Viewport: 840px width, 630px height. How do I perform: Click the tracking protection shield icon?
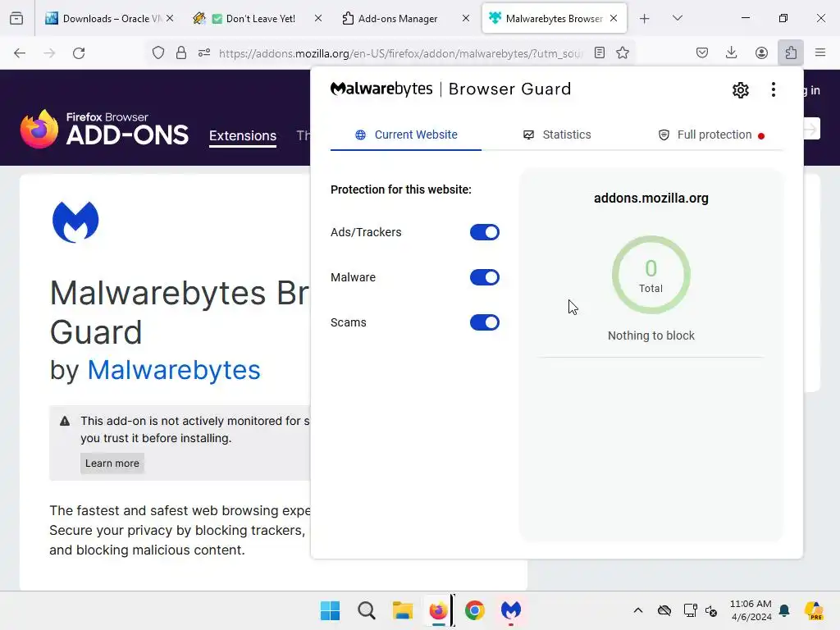(158, 52)
